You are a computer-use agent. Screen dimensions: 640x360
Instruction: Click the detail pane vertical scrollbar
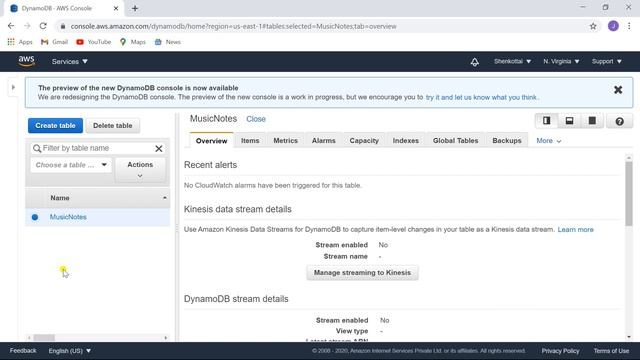[x=629, y=194]
